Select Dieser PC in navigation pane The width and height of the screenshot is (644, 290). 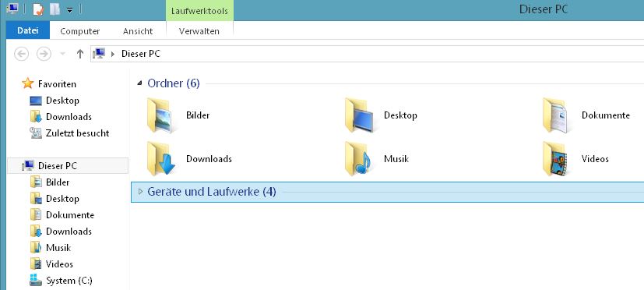(x=68, y=166)
